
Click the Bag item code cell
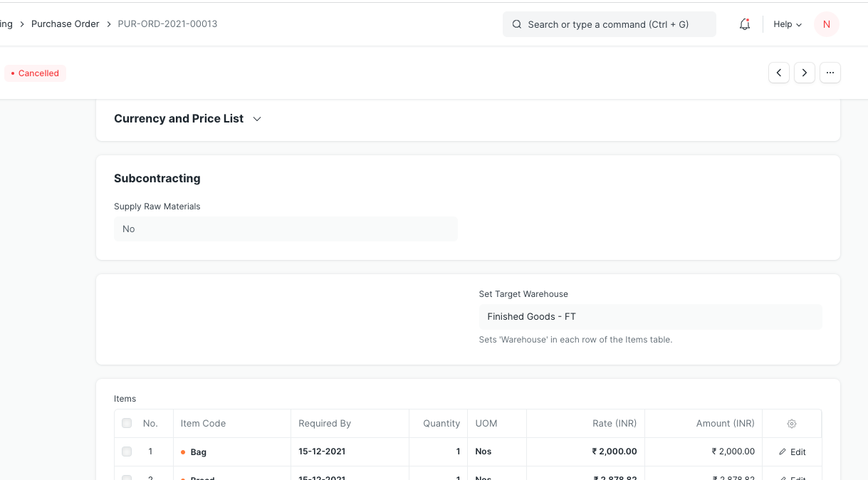[232, 452]
